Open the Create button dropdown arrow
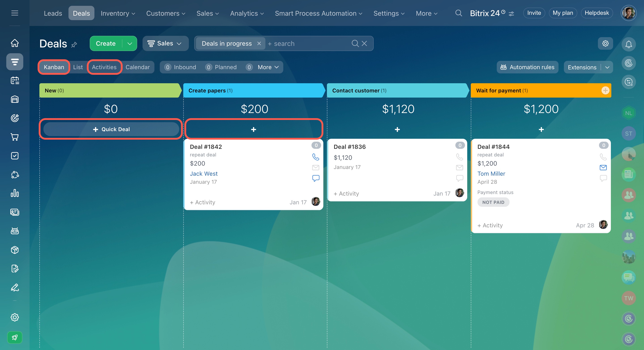The image size is (644, 350). [130, 43]
